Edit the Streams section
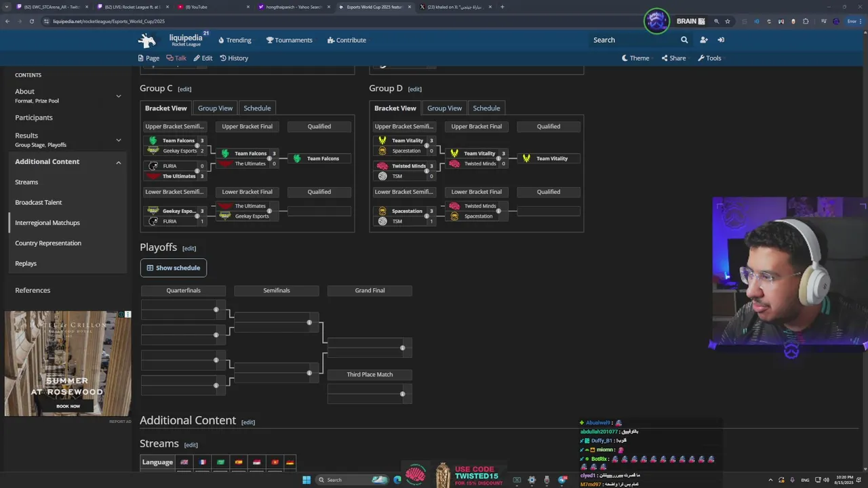The image size is (868, 488). [191, 445]
